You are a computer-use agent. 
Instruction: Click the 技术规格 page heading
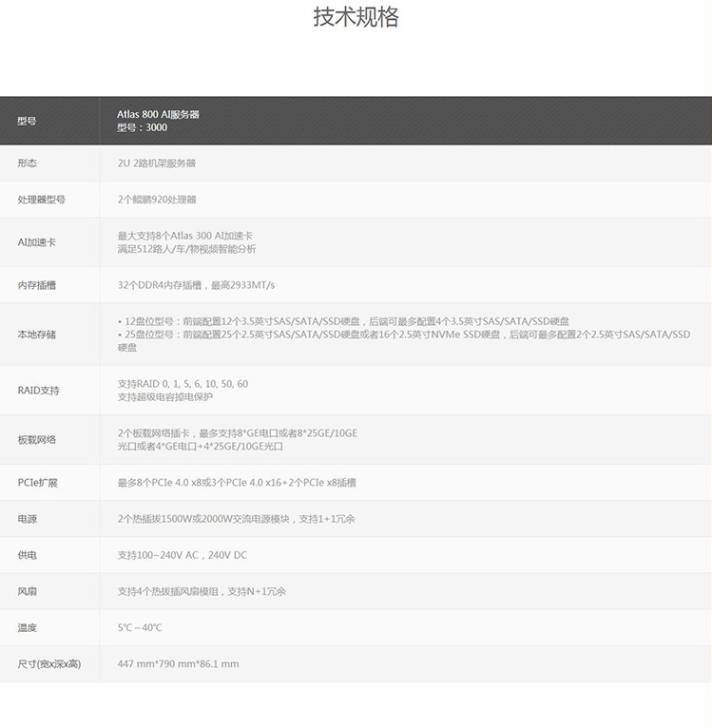pyautogui.click(x=356, y=18)
